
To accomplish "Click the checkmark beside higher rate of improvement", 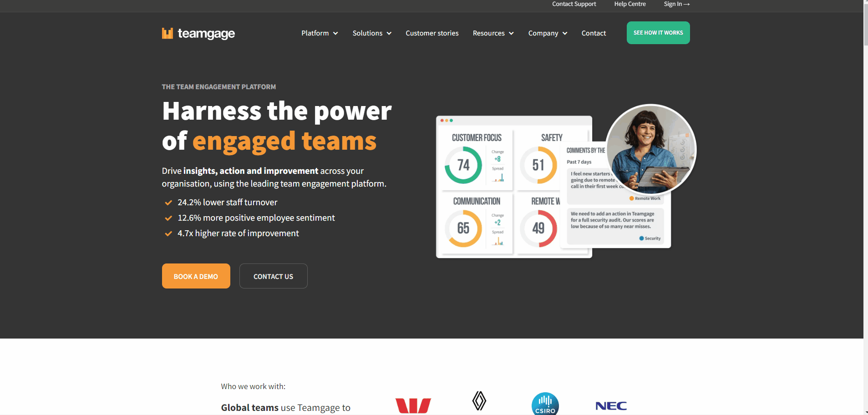I will point(168,233).
